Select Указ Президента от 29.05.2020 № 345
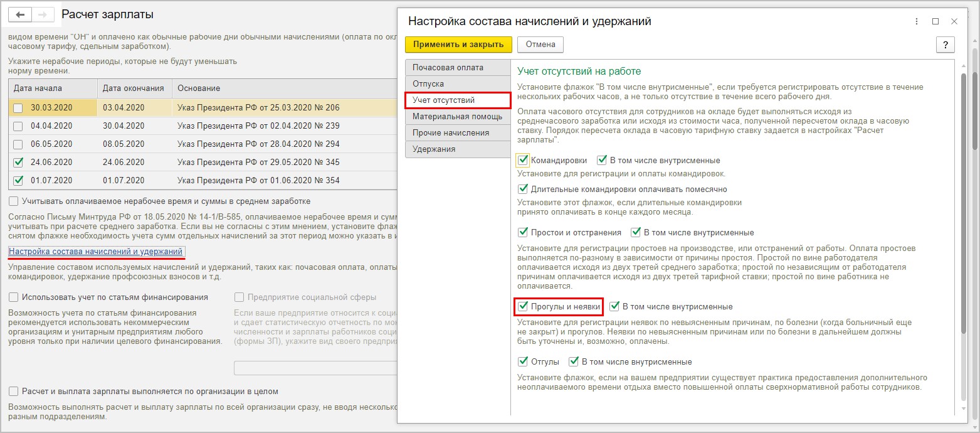The image size is (980, 433). [285, 162]
